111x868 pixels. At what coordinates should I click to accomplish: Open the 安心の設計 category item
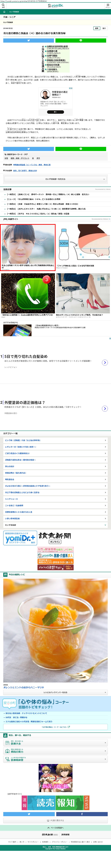coord(56,466)
